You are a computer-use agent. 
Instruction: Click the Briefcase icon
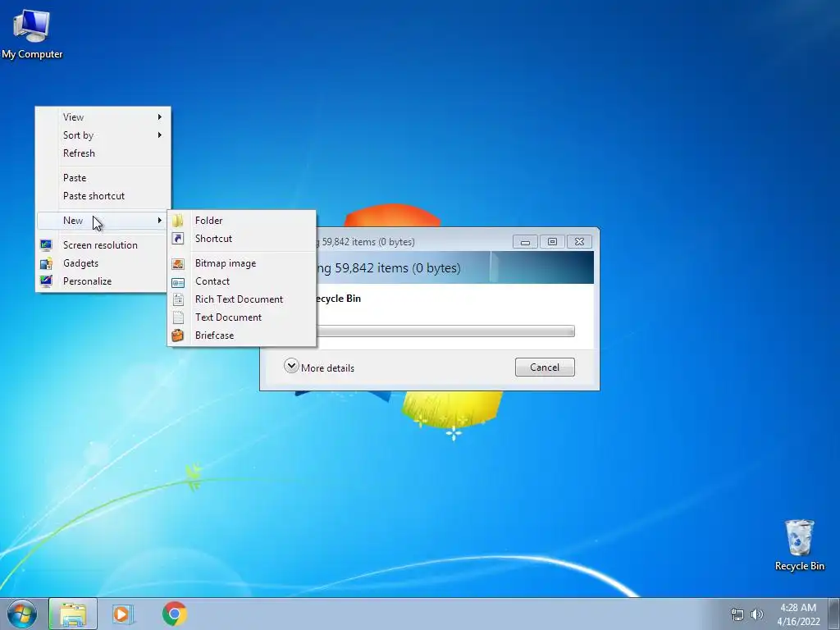pyautogui.click(x=178, y=336)
